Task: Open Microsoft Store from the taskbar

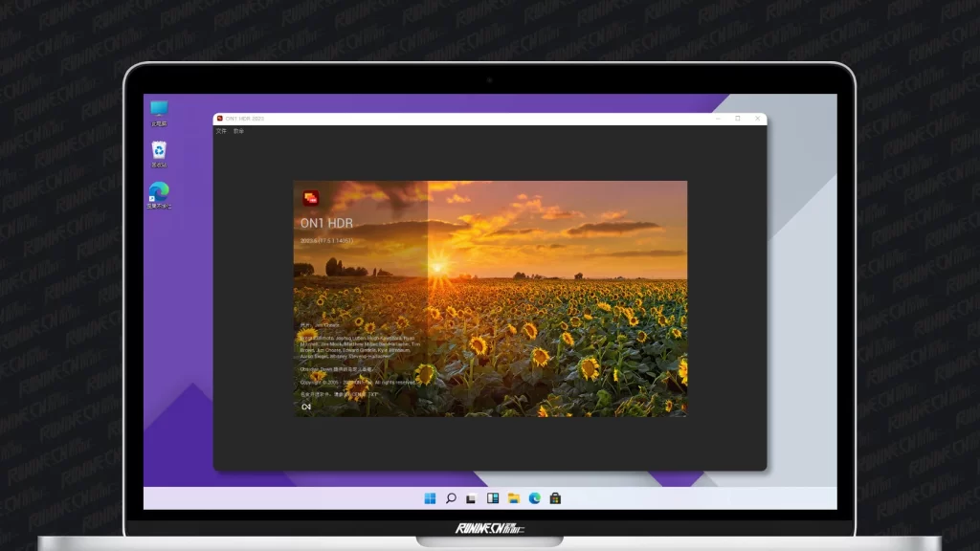Action: pyautogui.click(x=555, y=498)
